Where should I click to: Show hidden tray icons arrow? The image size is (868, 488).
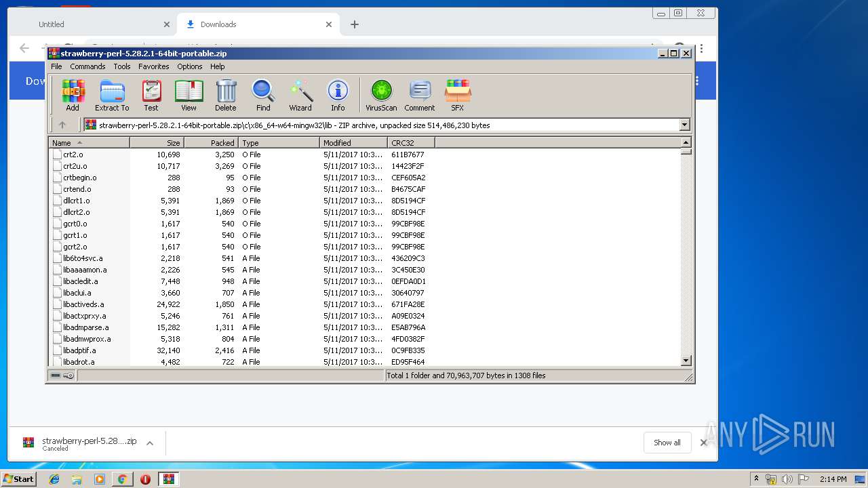[x=756, y=479]
